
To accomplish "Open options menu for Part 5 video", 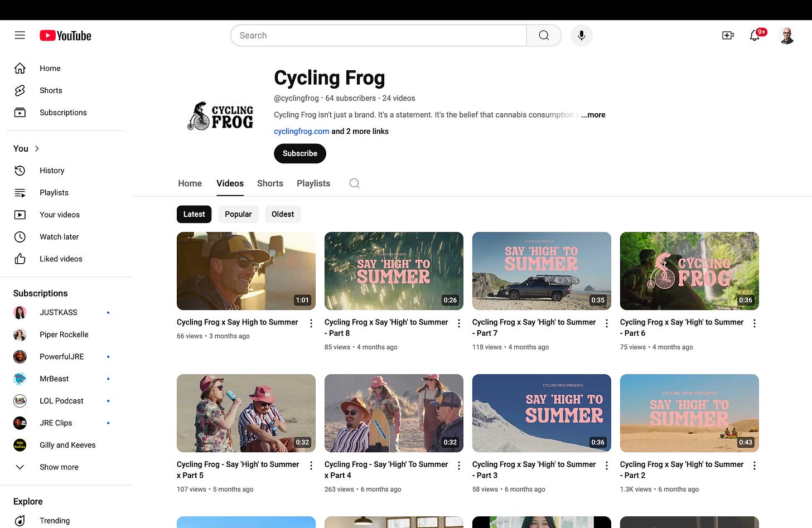I will pyautogui.click(x=311, y=466).
